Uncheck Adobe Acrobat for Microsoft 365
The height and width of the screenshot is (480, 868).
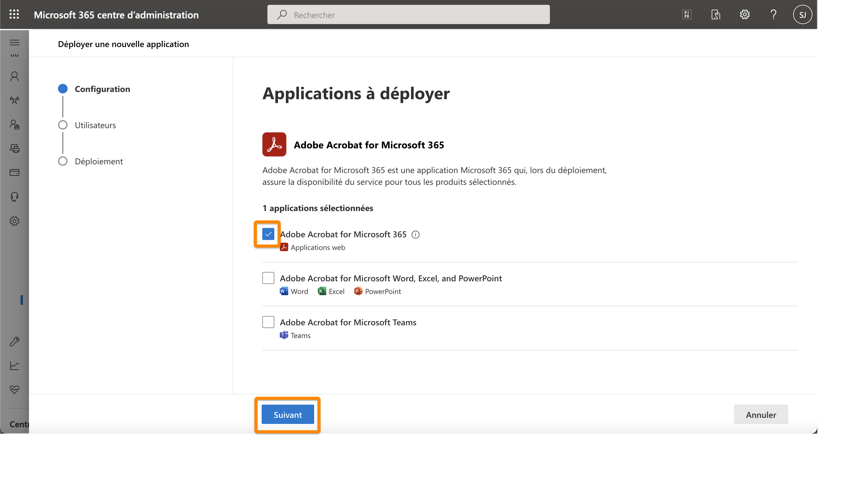tap(268, 234)
